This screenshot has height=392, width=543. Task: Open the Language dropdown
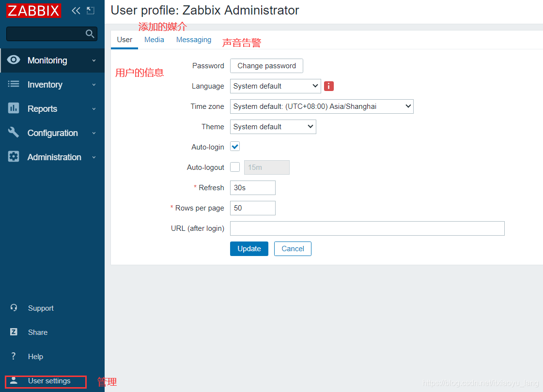click(275, 86)
